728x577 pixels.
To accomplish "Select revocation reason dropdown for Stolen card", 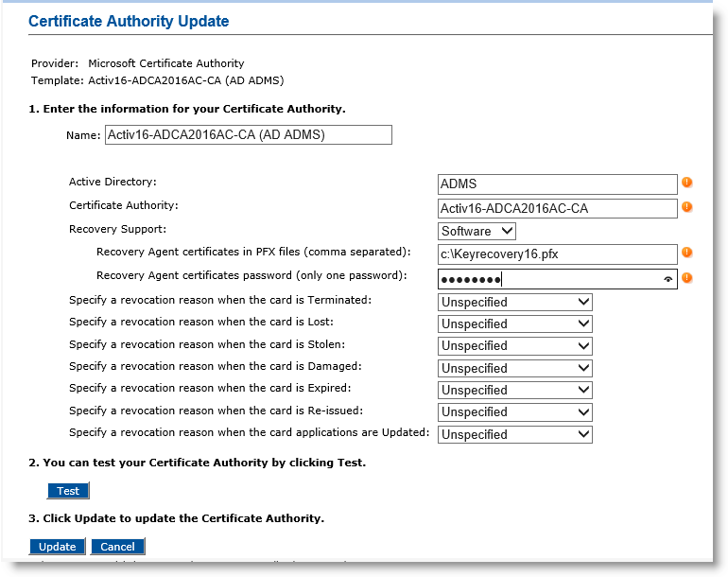I will 515,345.
